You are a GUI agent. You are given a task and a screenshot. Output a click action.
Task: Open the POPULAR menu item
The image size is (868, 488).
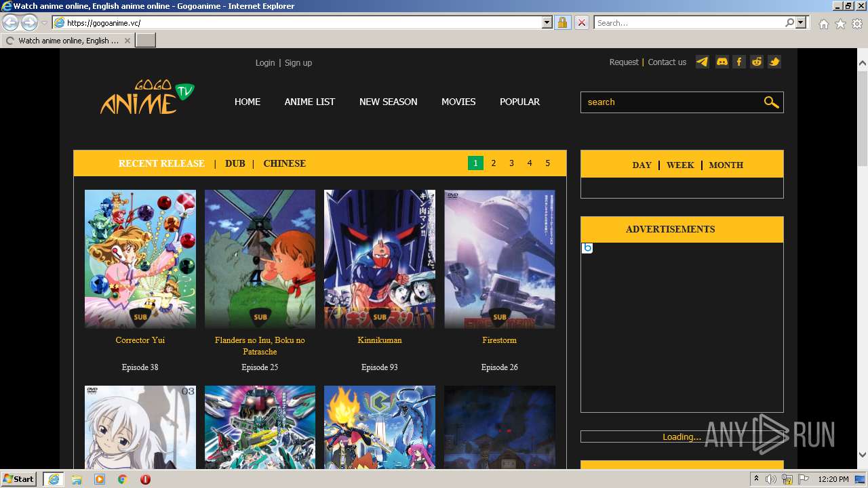(x=519, y=102)
